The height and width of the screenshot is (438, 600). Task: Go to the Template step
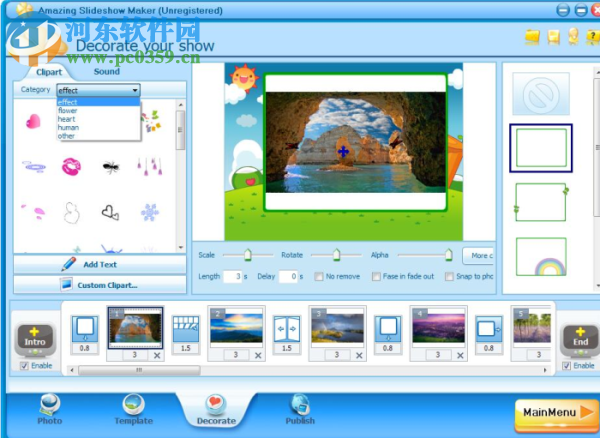134,410
